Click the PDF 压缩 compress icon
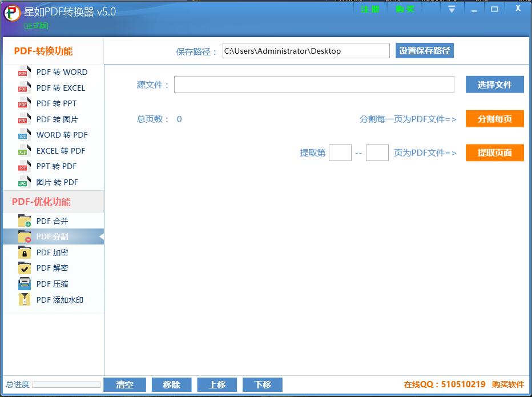This screenshot has width=532, height=397. tap(25, 283)
